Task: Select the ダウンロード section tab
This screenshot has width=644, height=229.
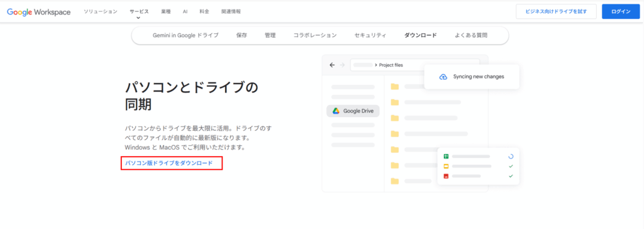Action: point(421,35)
